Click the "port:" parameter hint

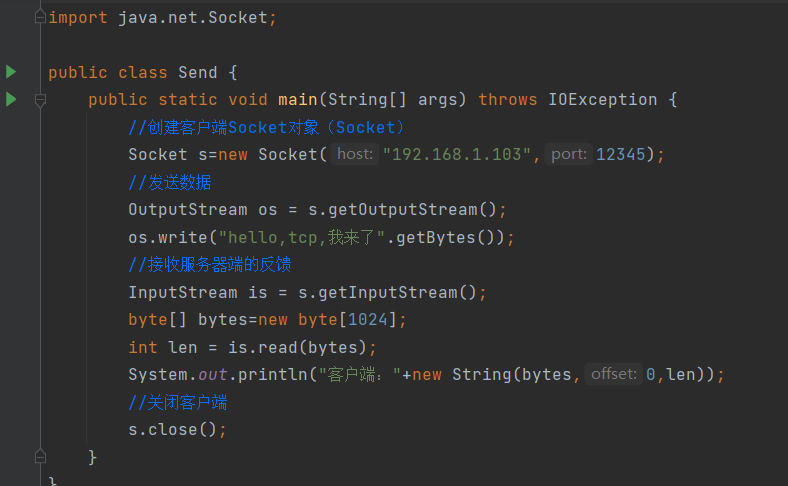(x=568, y=154)
